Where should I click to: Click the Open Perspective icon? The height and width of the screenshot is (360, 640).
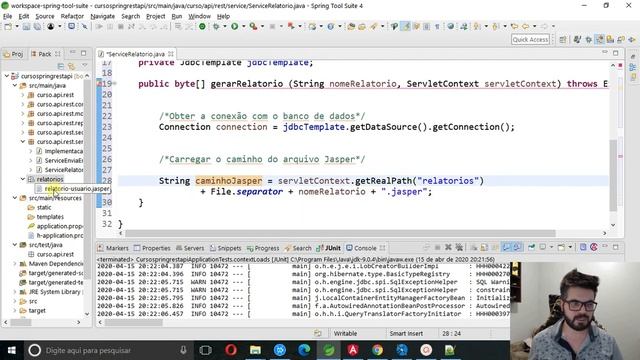(563, 40)
